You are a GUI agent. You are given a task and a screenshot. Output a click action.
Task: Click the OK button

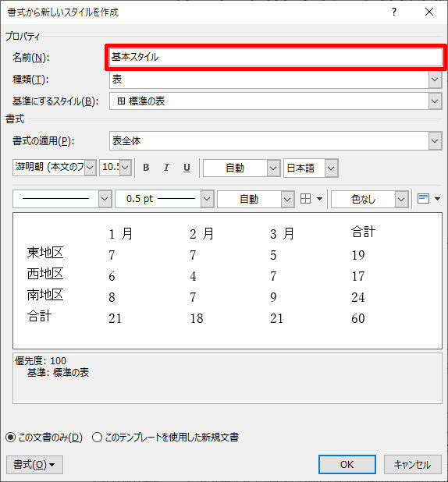tap(347, 465)
